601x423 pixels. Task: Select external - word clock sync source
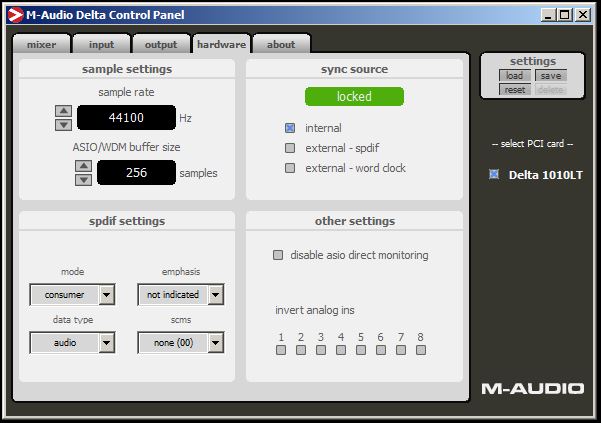pos(290,168)
